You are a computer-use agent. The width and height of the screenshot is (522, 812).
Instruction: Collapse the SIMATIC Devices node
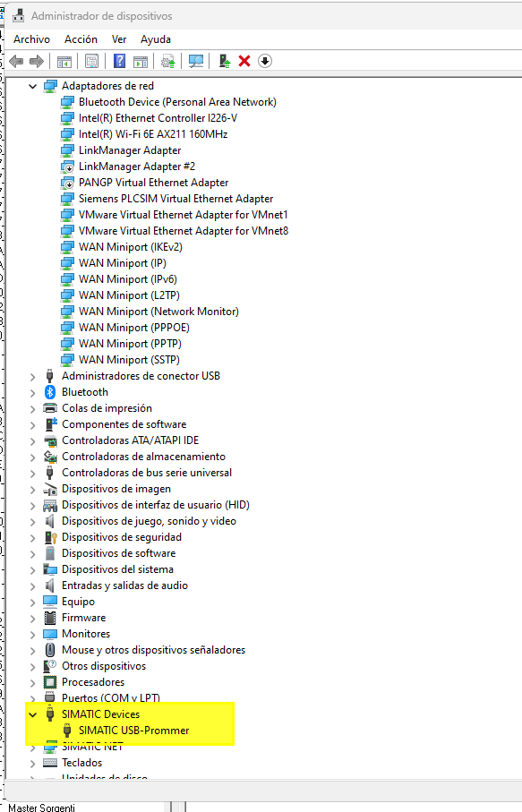pyautogui.click(x=32, y=714)
